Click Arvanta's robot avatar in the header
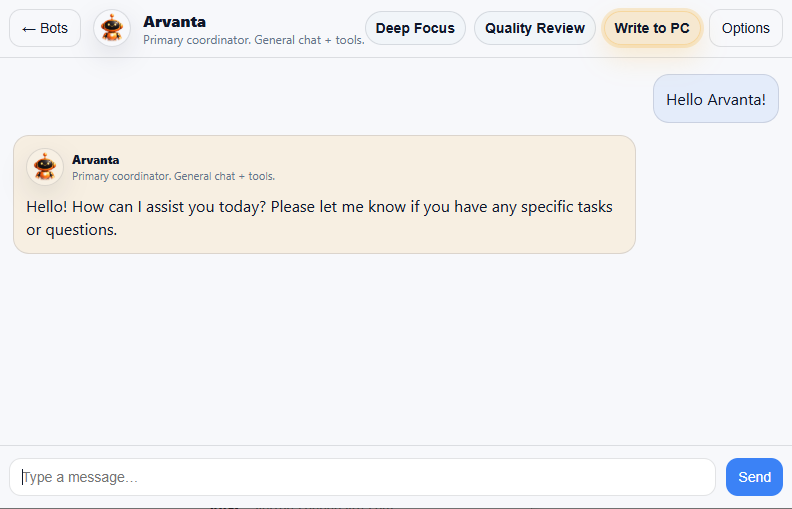The height and width of the screenshot is (509, 792). click(112, 28)
